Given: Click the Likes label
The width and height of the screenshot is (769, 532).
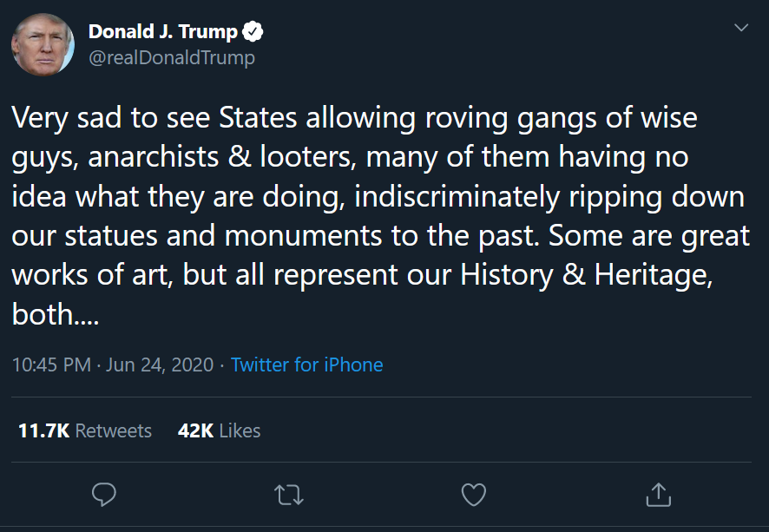Looking at the screenshot, I should [x=240, y=430].
